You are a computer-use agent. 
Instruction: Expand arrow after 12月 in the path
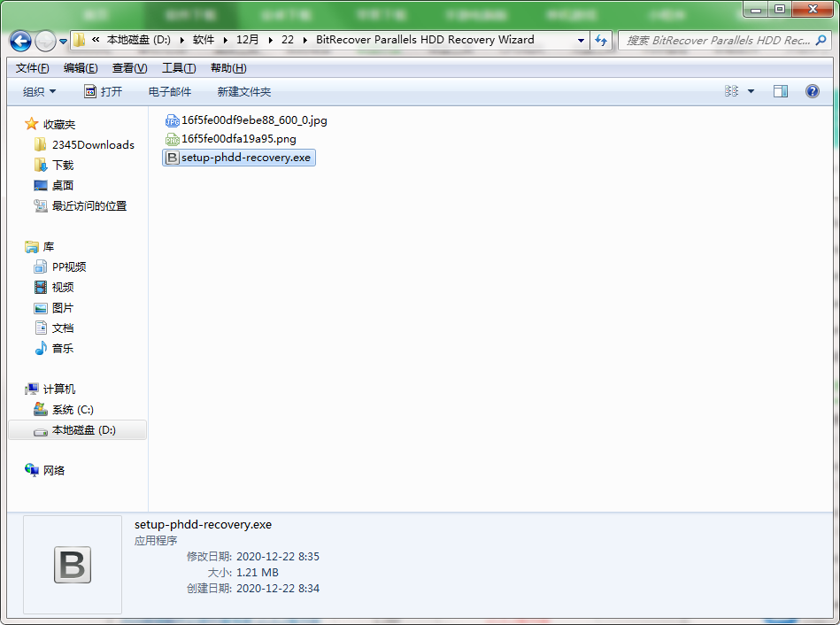[271, 40]
